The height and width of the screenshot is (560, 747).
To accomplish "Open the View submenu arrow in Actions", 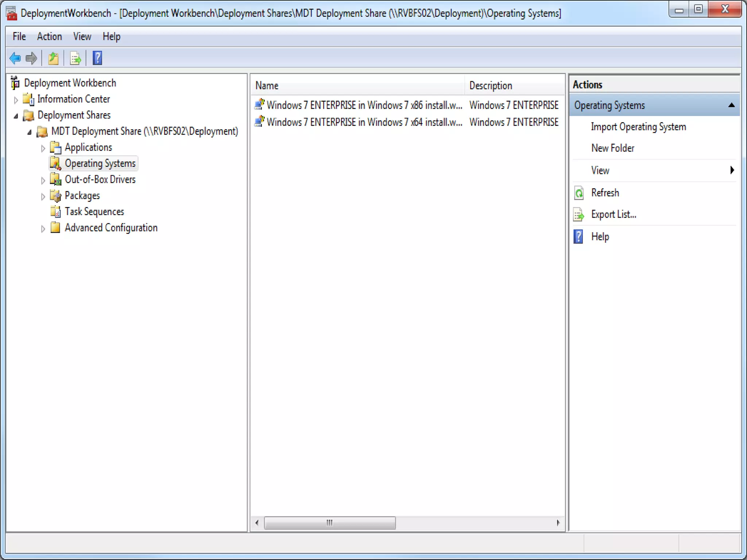I will coord(732,170).
